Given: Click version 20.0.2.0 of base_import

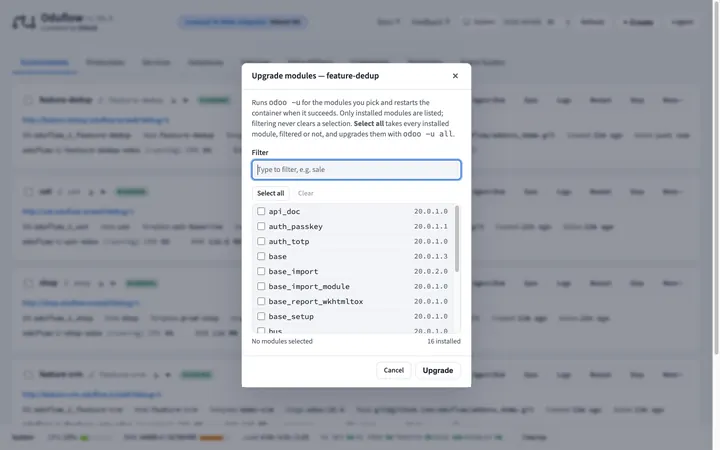Looking at the screenshot, I should (x=431, y=271).
